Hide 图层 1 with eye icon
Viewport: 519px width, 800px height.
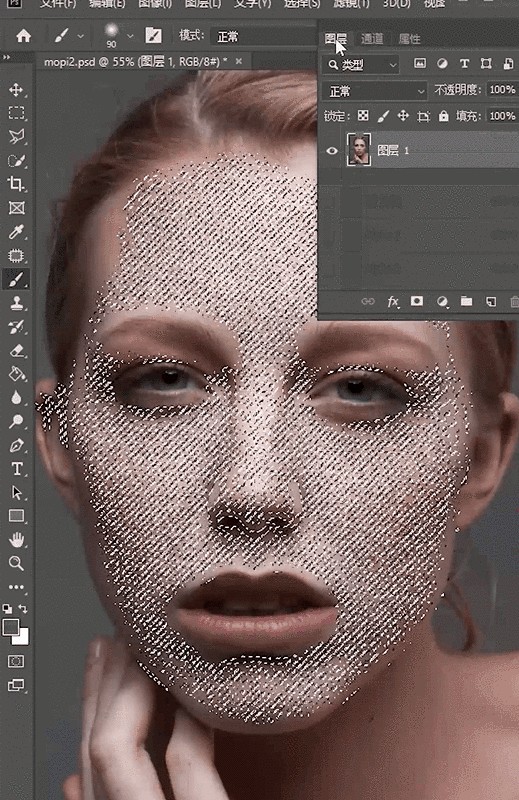[332, 151]
